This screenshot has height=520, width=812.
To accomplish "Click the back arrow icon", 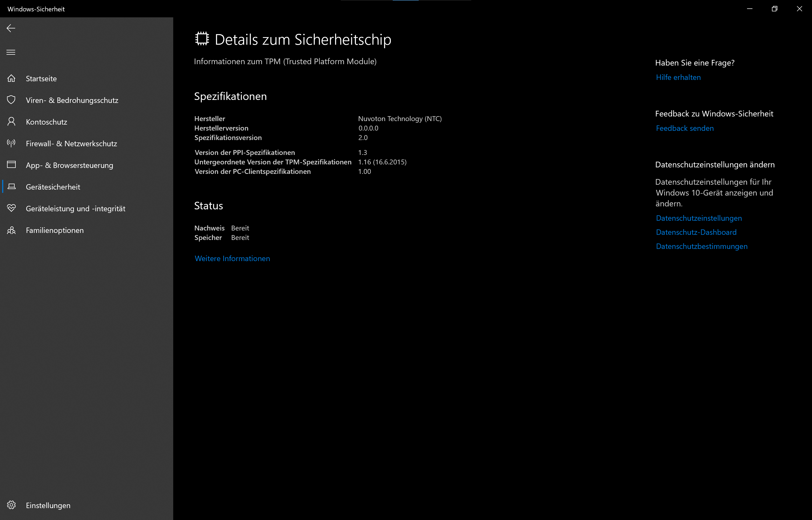I will (11, 28).
